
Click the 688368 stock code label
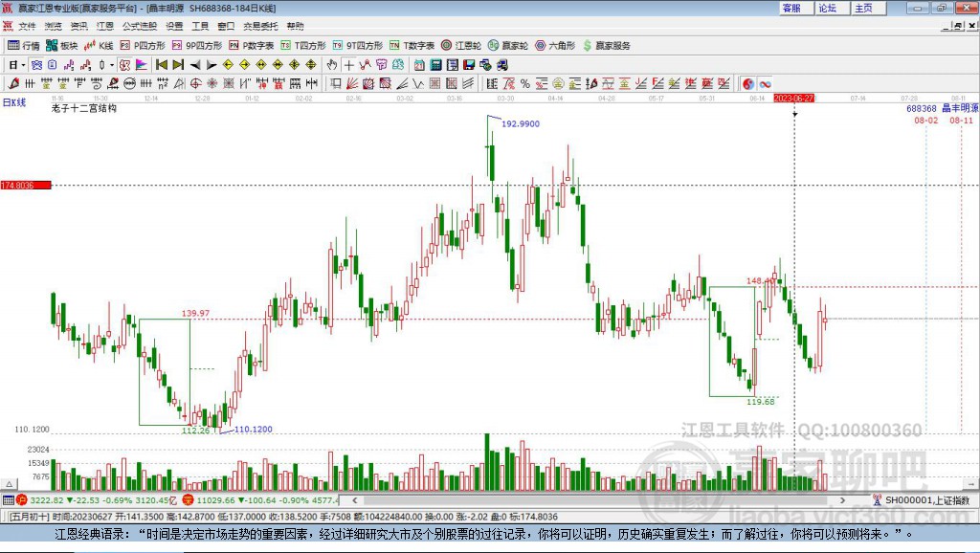(x=922, y=108)
